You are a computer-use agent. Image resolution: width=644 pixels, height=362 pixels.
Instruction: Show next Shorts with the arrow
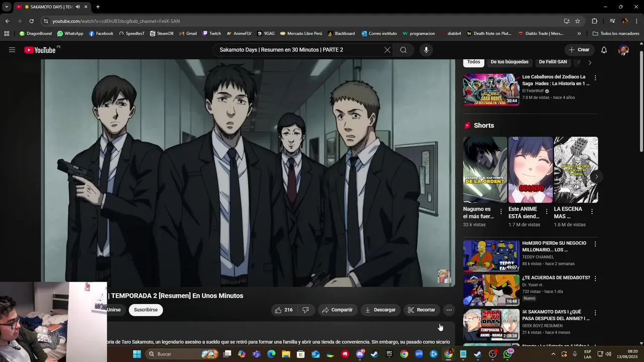(x=596, y=176)
